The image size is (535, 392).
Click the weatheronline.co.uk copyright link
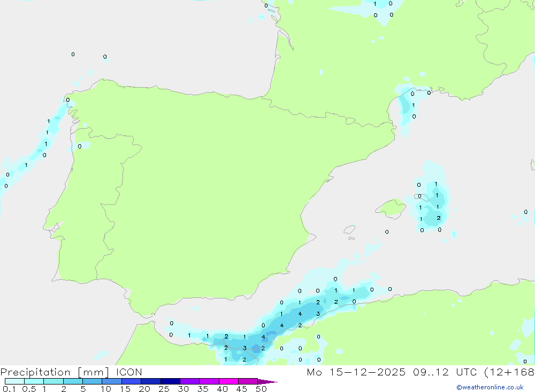click(x=490, y=387)
